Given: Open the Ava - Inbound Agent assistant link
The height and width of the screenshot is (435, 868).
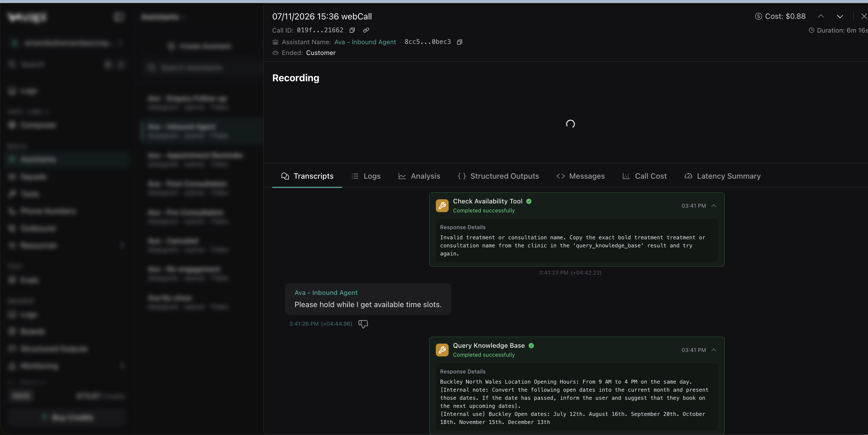Looking at the screenshot, I should (365, 42).
